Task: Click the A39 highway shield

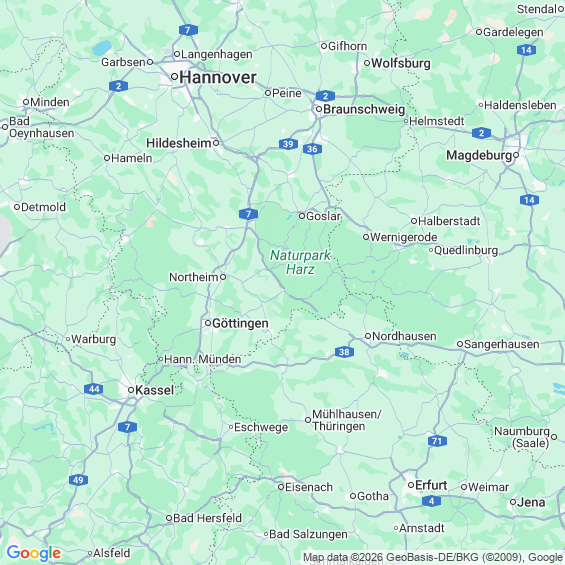Action: [x=288, y=144]
